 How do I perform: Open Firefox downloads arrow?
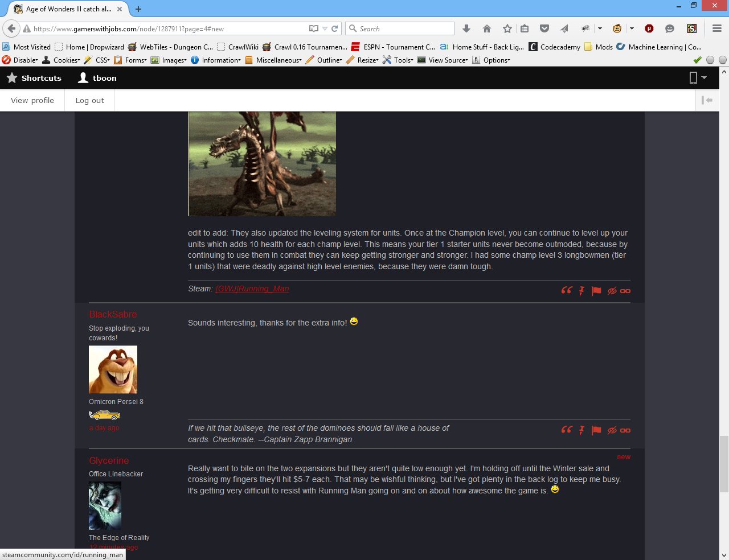[466, 28]
